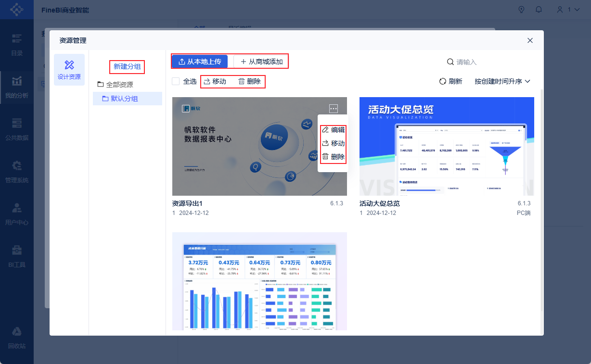Open the three-dot menu on 资源导出1

334,109
